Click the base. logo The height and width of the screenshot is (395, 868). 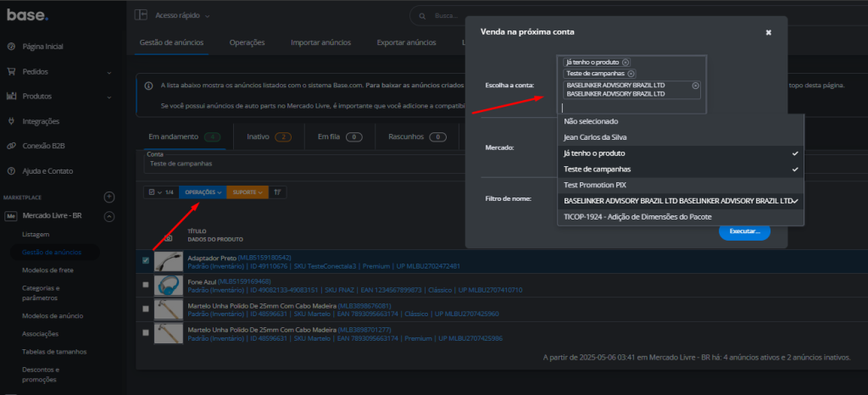pos(28,15)
